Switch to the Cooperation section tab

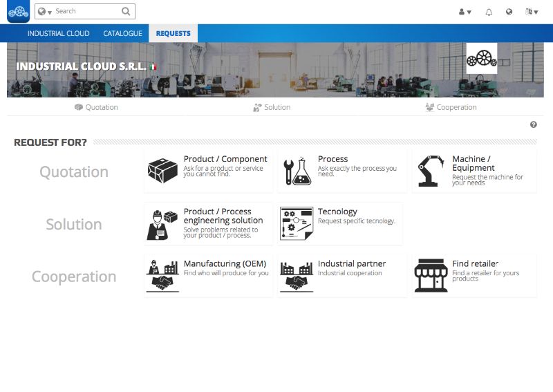(451, 107)
